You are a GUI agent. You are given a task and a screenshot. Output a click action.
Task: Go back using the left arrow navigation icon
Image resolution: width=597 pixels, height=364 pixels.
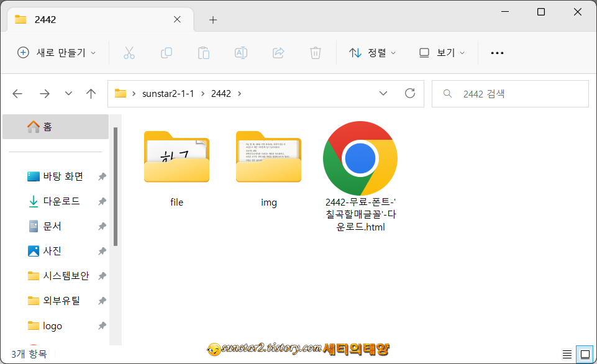click(17, 93)
